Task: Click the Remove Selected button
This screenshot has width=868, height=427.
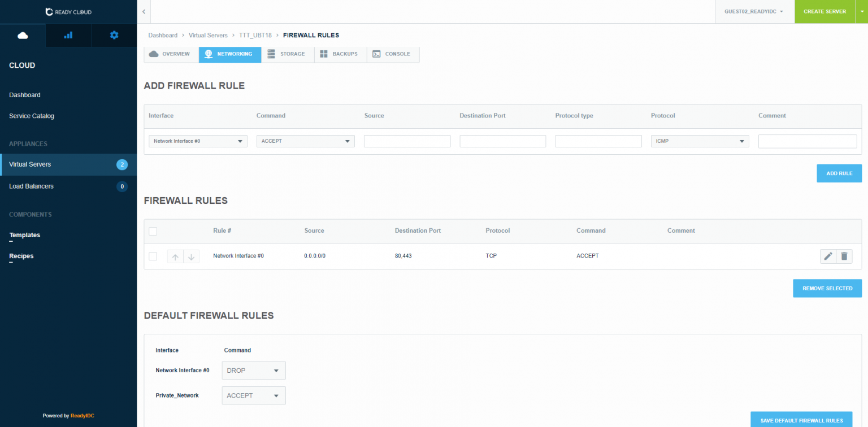Action: (x=827, y=288)
